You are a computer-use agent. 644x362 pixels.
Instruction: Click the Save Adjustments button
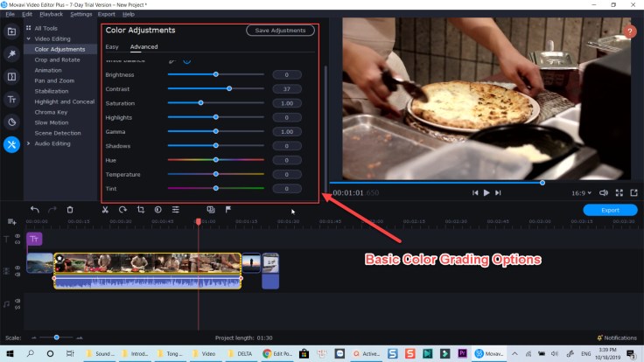tap(280, 31)
